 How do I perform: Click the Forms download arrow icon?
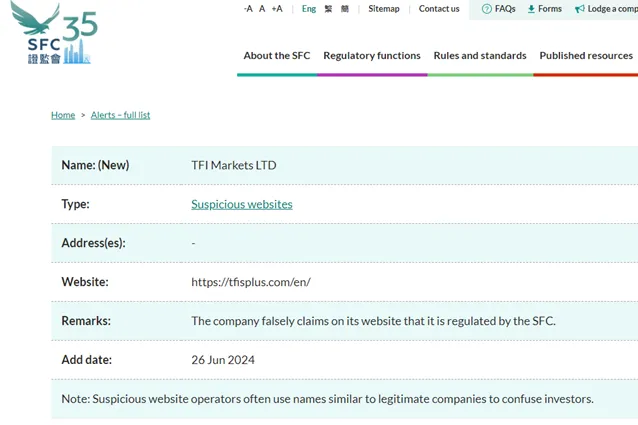click(531, 9)
